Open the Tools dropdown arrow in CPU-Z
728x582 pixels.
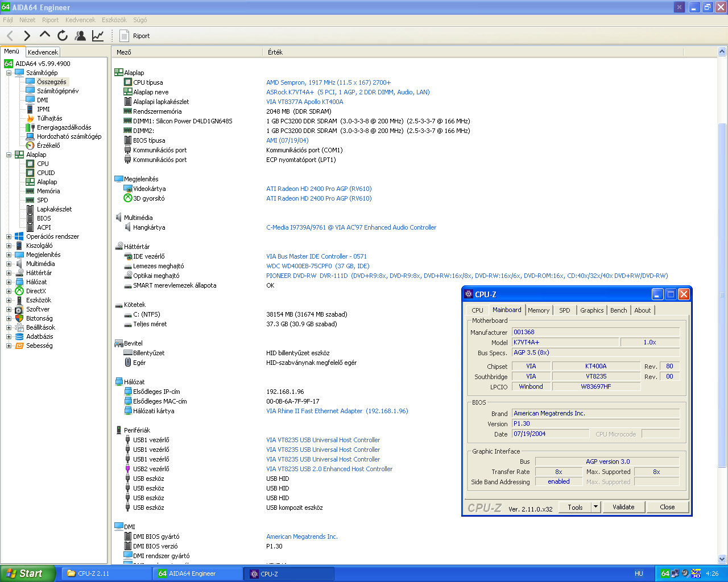coord(595,507)
